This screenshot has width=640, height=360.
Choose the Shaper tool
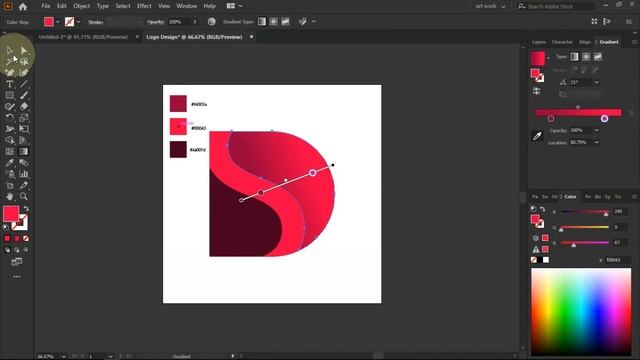(x=10, y=107)
